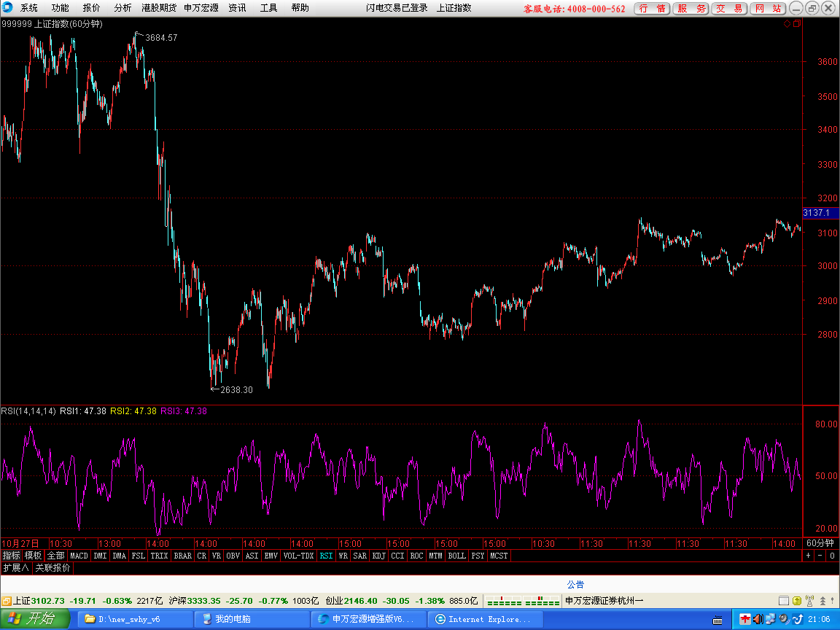This screenshot has height=630, width=840.
Task: Click the 创业 index quote in status bar
Action: (401, 601)
